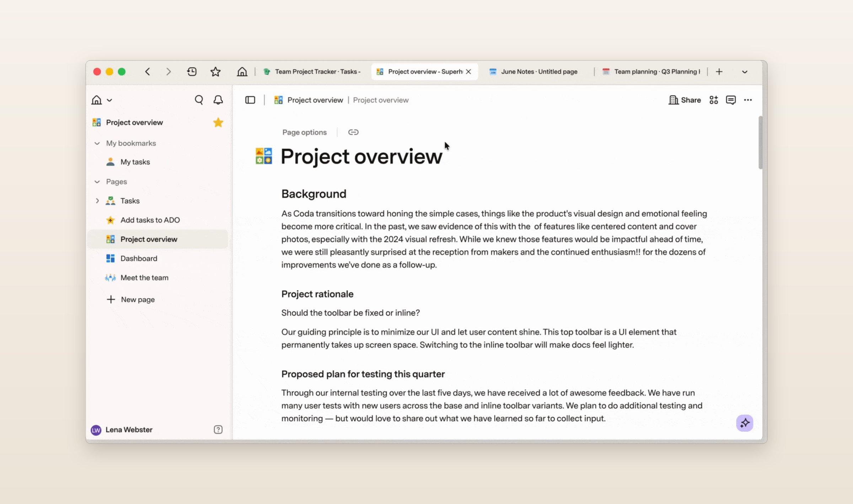Image resolution: width=853 pixels, height=504 pixels.
Task: Open the Dashboard page
Action: [157, 258]
